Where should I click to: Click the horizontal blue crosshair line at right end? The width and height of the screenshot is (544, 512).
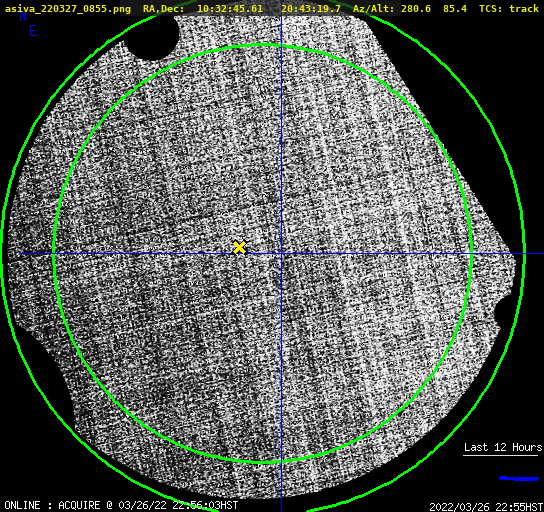[534, 254]
